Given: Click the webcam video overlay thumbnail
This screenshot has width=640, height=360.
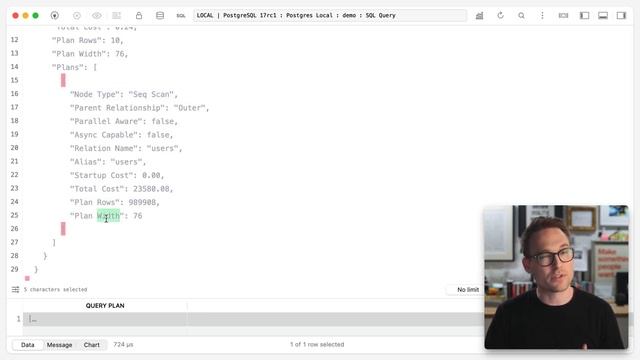Looking at the screenshot, I should pyautogui.click(x=556, y=277).
